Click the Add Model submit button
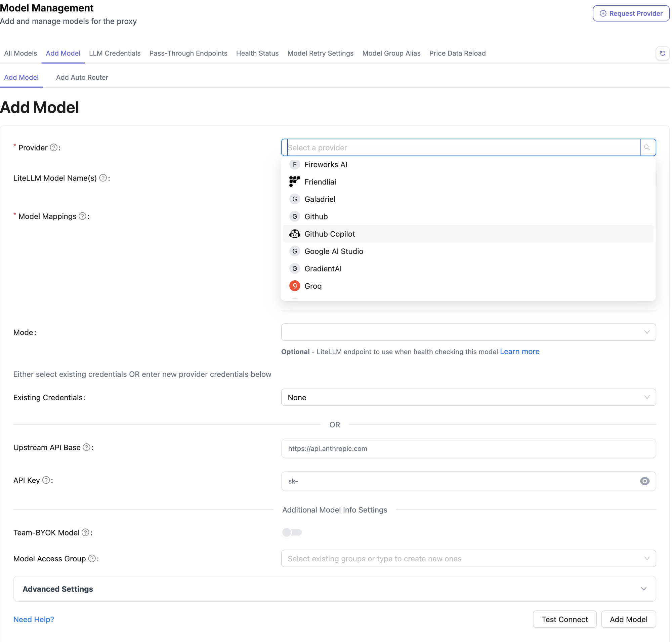The image size is (672, 642). (628, 619)
